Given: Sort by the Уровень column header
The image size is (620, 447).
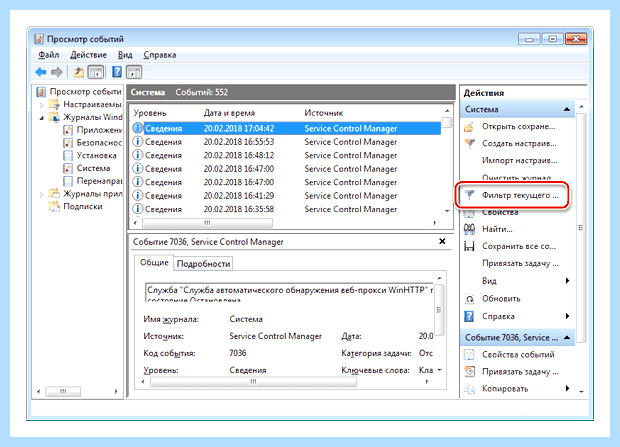Looking at the screenshot, I should coord(150,113).
